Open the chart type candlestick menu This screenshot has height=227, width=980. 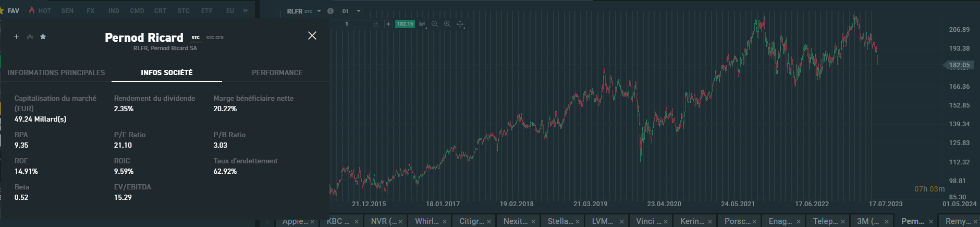coord(422,24)
